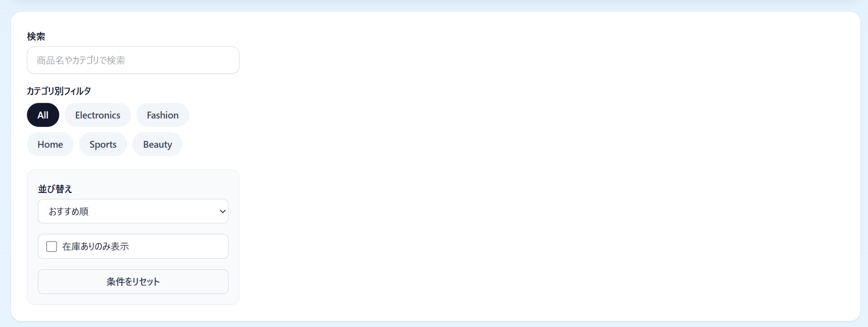Click the gray panel padding below the reset button

click(133, 299)
